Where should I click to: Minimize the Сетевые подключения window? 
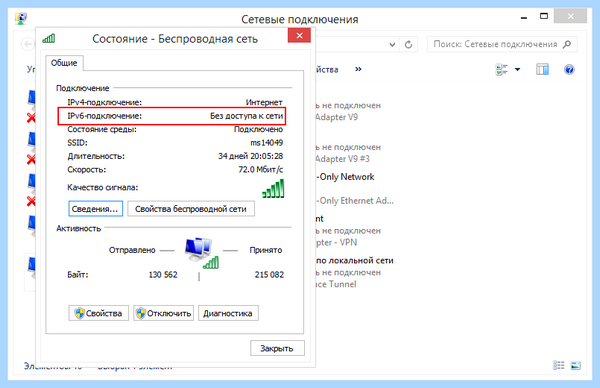pos(524,18)
